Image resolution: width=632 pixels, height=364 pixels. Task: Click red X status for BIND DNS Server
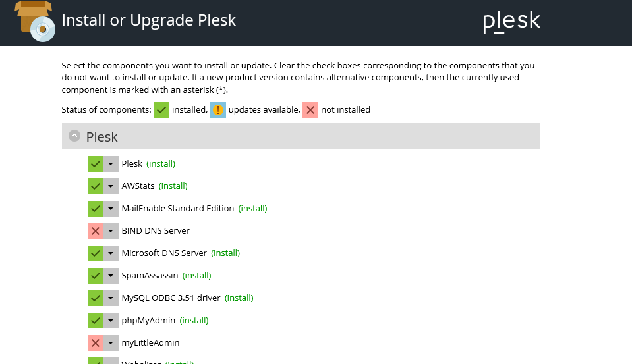click(96, 231)
